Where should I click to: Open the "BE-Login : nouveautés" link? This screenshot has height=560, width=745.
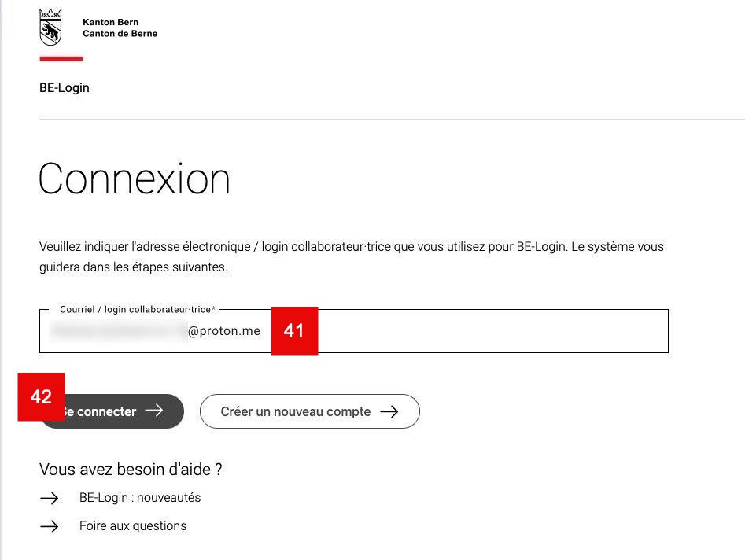click(x=140, y=498)
